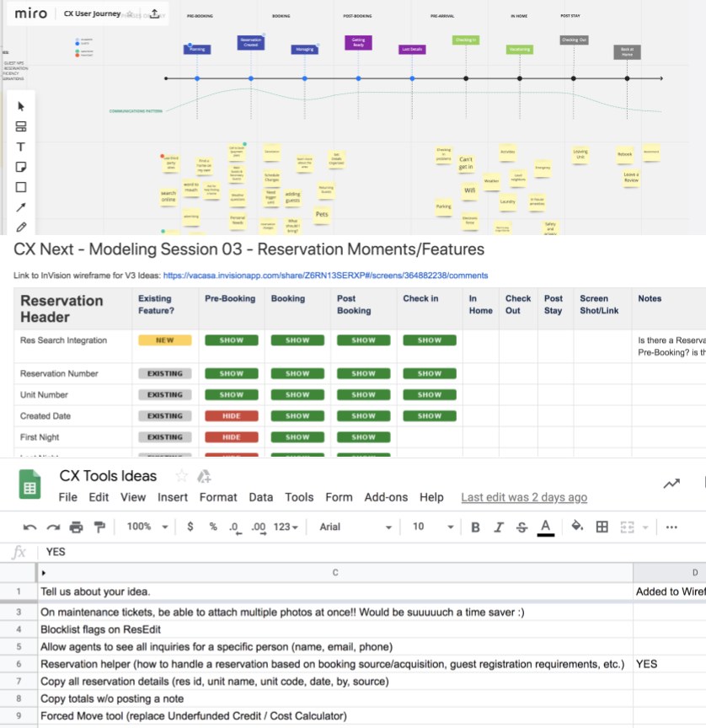Open the Help menu
This screenshot has width=706, height=728.
[x=431, y=497]
